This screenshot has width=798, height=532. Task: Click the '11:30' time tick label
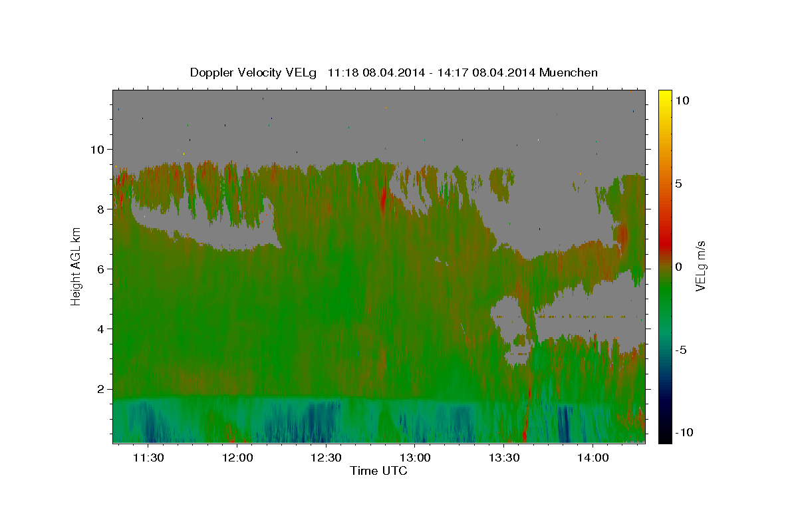pos(148,458)
